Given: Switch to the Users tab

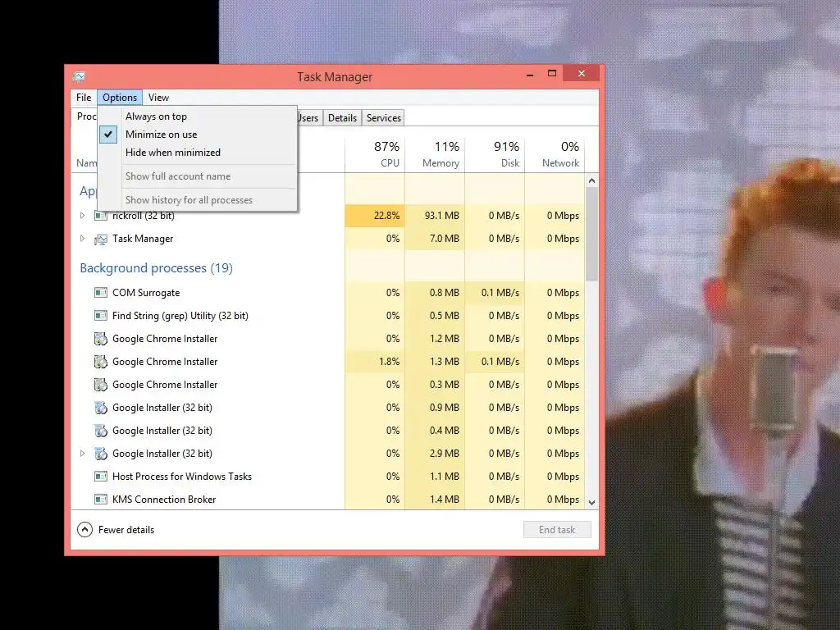Looking at the screenshot, I should pyautogui.click(x=309, y=118).
